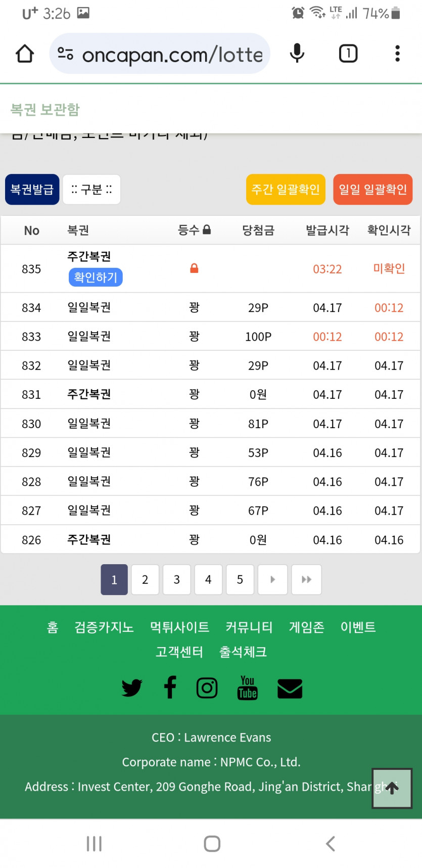422x868 pixels.
Task: Click the 복권발급 button
Action: point(32,190)
